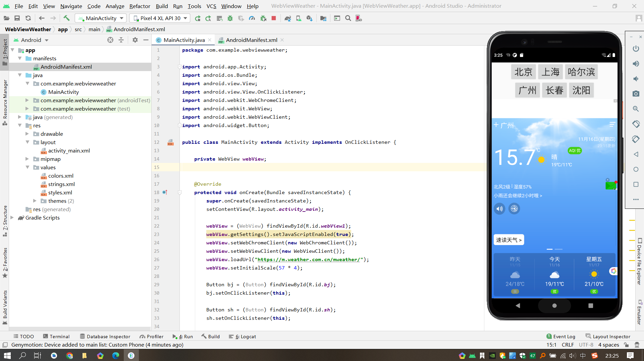Image resolution: width=644 pixels, height=361 pixels.
Task: Sync project with Gradle files icon
Action: 288,18
